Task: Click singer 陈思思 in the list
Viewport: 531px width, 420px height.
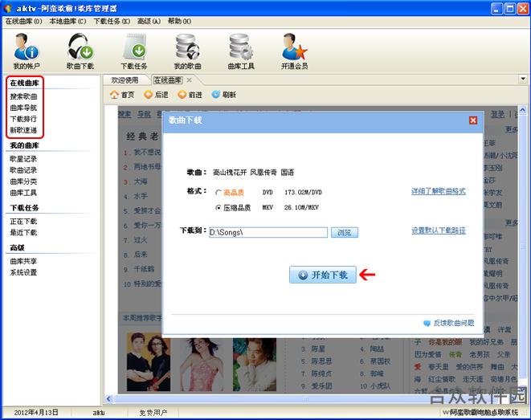Action: (x=321, y=361)
